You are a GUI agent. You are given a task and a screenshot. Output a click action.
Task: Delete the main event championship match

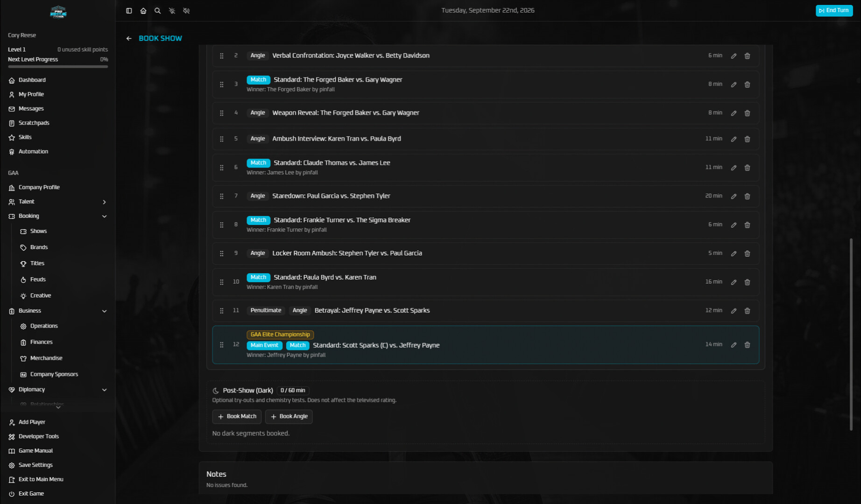(x=747, y=345)
